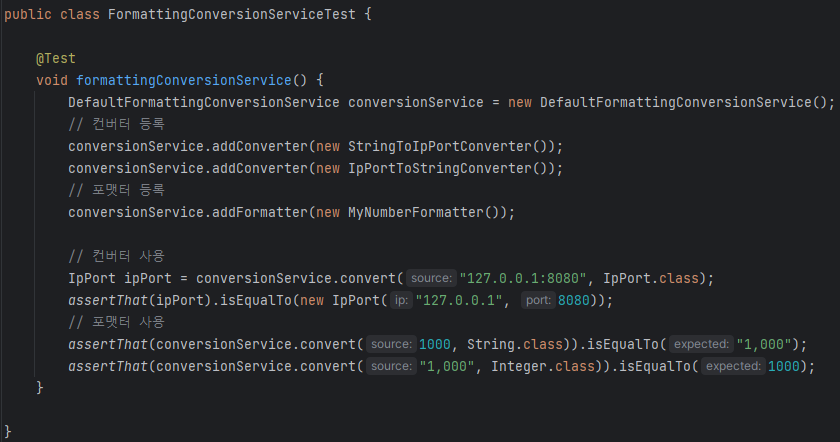840x442 pixels.
Task: Click the expected: hint before 1000
Action: (733, 366)
